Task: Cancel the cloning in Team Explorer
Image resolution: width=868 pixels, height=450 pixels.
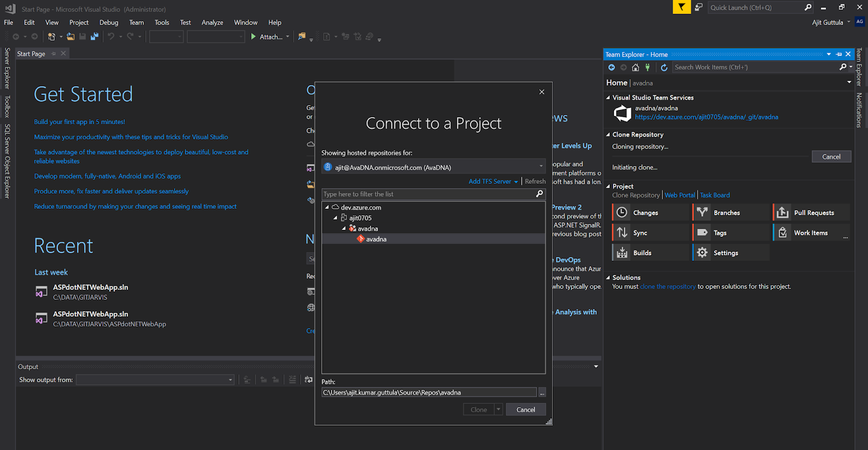Action: point(831,157)
